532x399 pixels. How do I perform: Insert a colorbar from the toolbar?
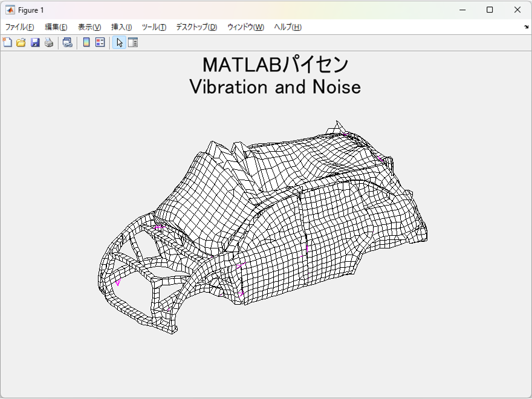coord(86,42)
